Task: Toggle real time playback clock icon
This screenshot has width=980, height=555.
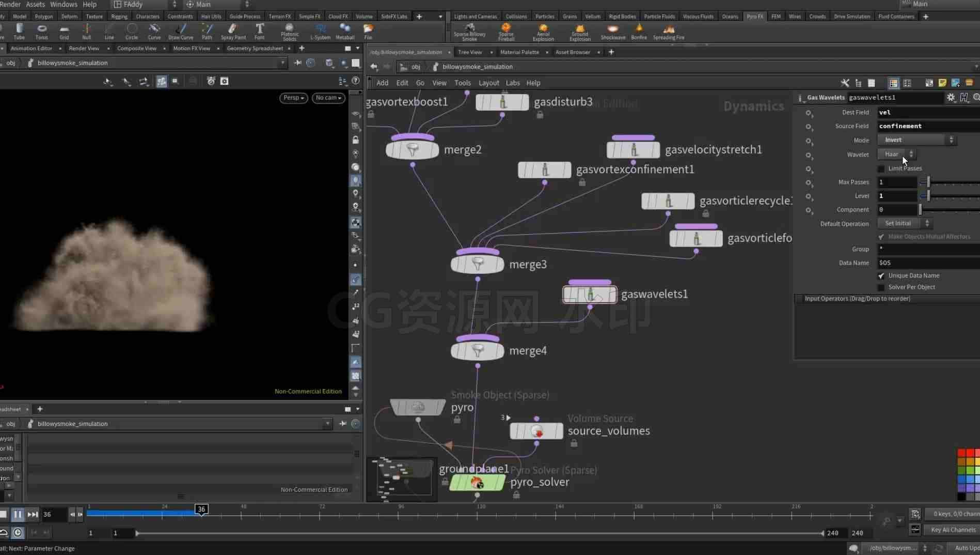Action: pyautogui.click(x=18, y=532)
